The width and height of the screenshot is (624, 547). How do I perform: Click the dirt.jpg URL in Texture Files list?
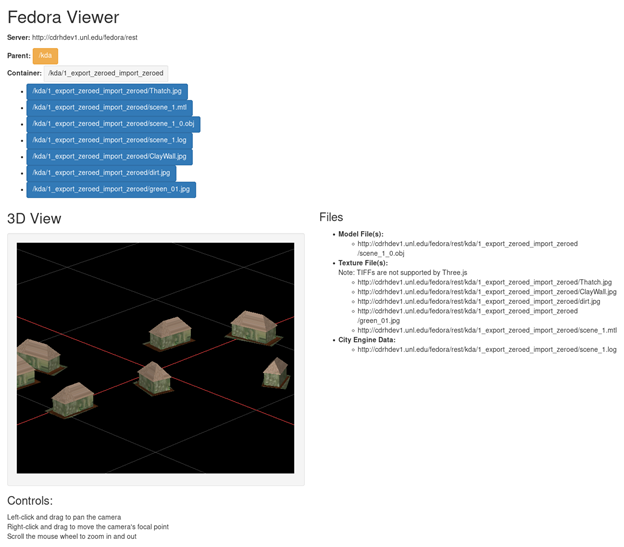click(x=478, y=301)
